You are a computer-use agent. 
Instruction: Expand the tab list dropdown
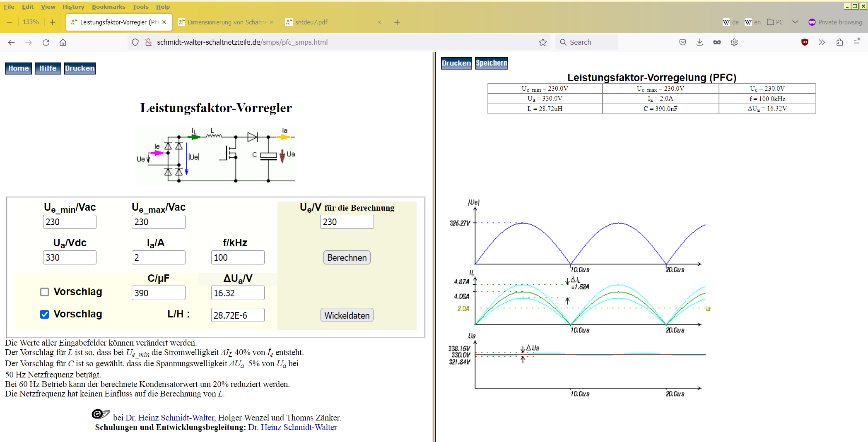point(795,22)
